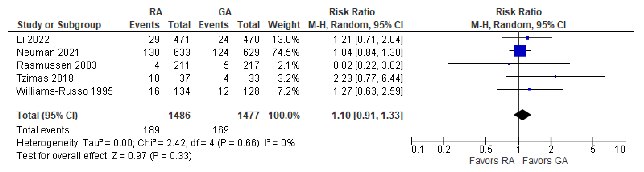The height and width of the screenshot is (172, 644).
Task: Select the Favors RA axis label
Action: pyautogui.click(x=492, y=161)
